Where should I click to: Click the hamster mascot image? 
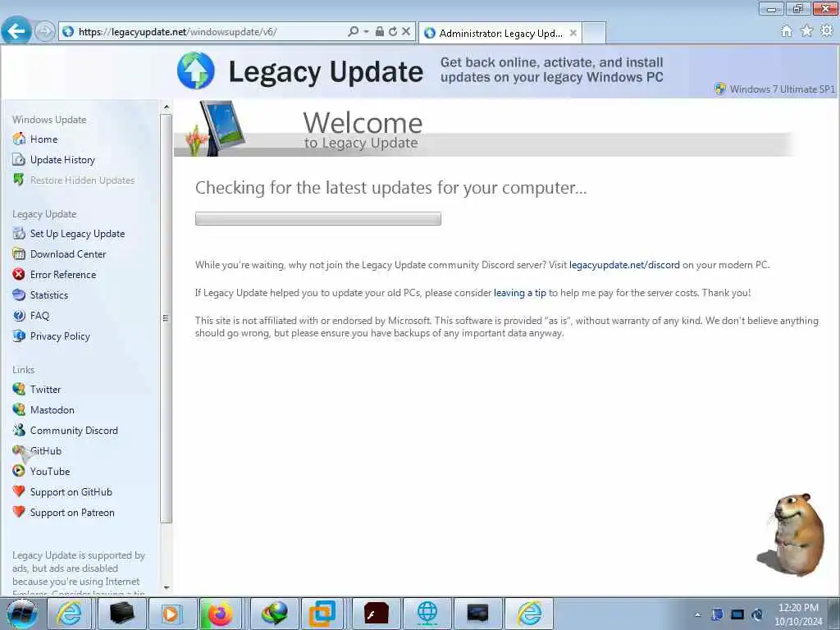click(x=791, y=535)
